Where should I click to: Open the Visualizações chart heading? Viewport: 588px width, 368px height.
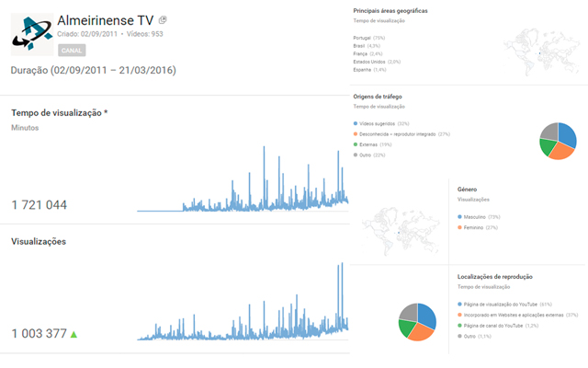coord(44,242)
